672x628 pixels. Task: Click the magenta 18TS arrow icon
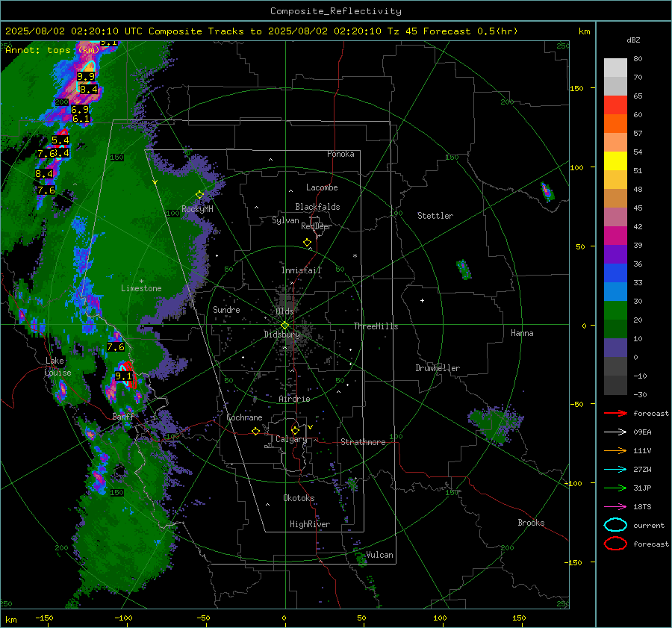pos(615,507)
